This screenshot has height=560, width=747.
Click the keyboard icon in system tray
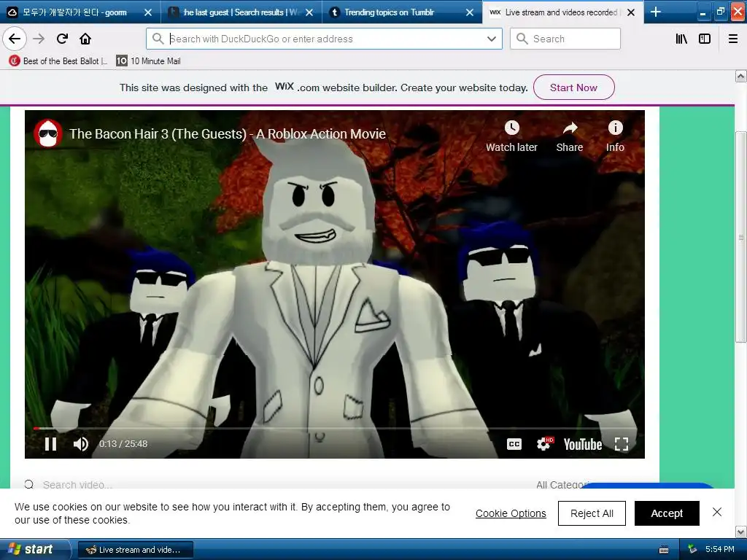pos(664,550)
